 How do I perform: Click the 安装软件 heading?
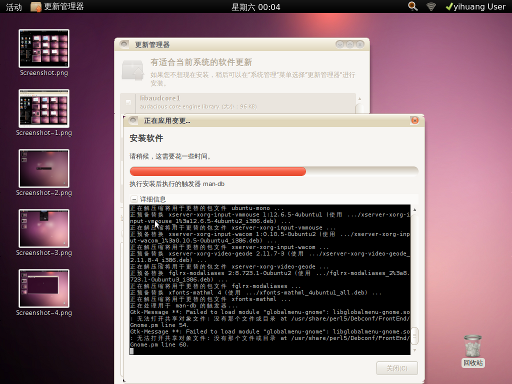[x=146, y=138]
